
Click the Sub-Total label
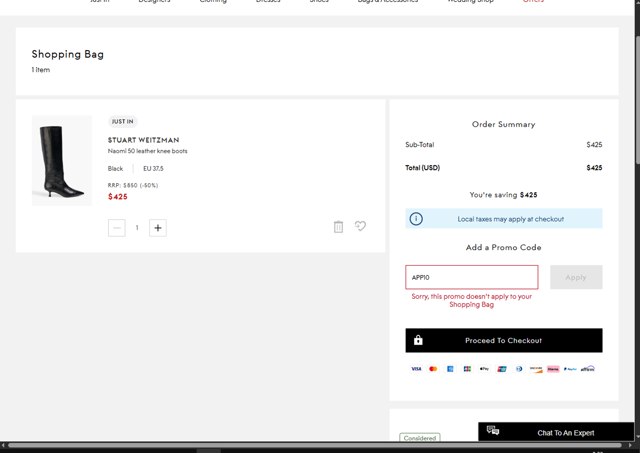420,144
